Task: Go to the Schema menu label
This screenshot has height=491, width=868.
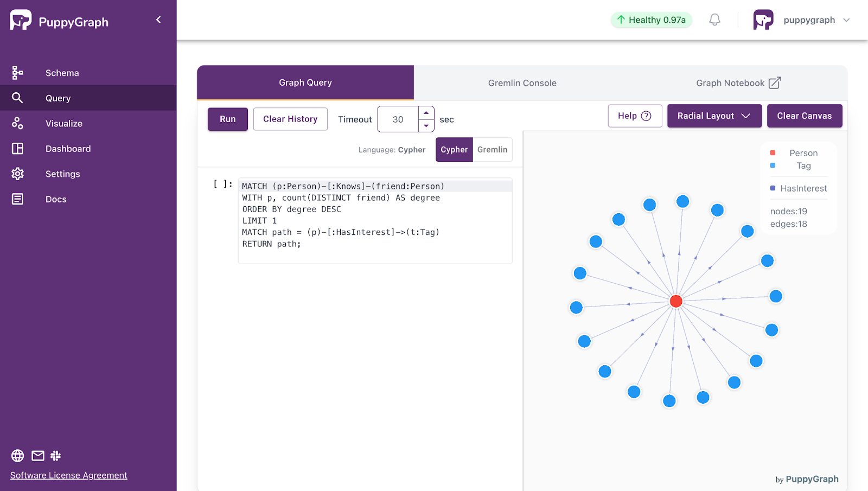Action: pos(62,73)
